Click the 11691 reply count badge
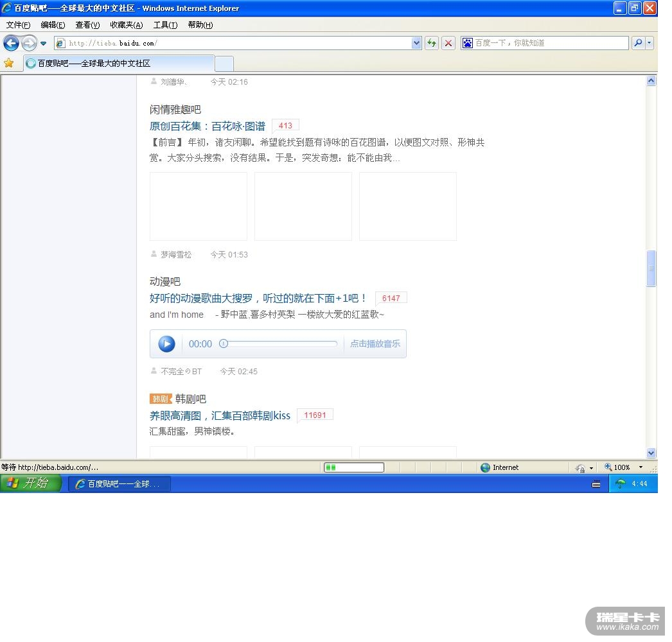This screenshot has height=642, width=672. 315,415
